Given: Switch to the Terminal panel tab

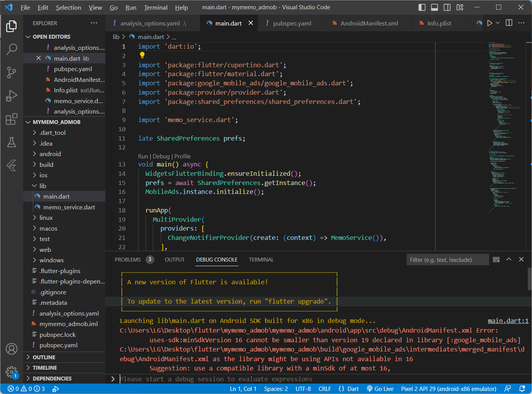Looking at the screenshot, I should (261, 260).
